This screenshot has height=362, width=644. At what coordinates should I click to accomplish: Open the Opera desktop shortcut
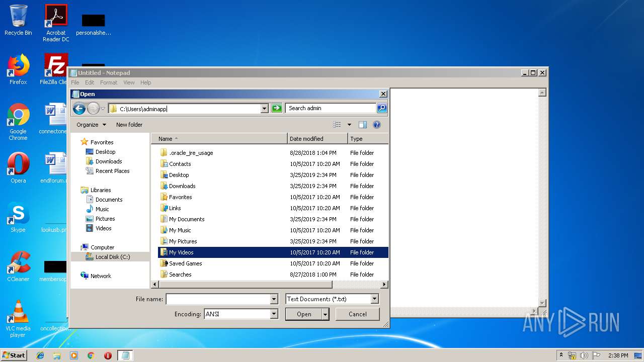pyautogui.click(x=18, y=168)
